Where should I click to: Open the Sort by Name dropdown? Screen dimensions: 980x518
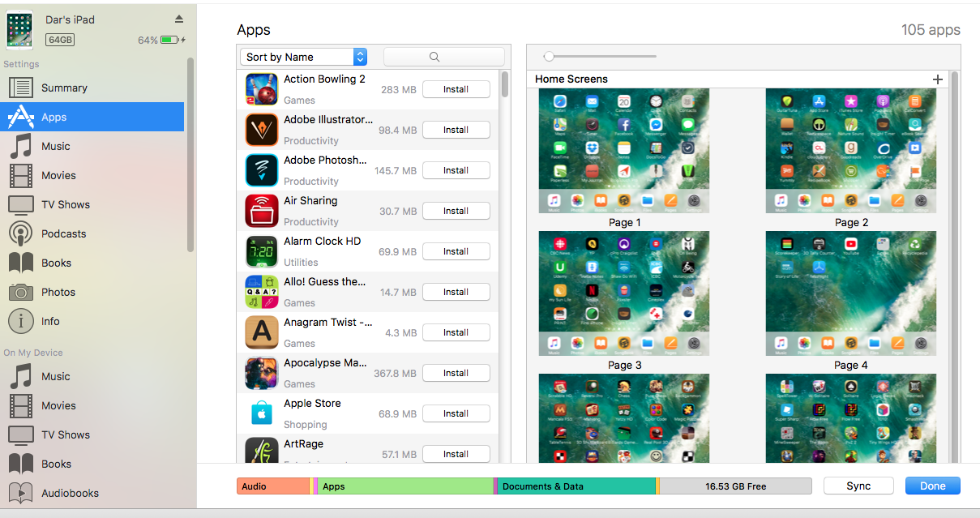(x=304, y=57)
